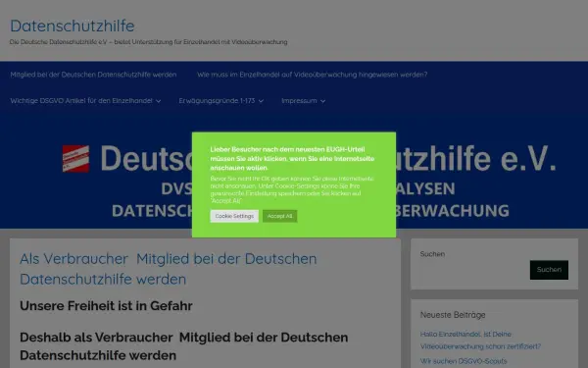
Task: Open the post 'Wir suchen DSGVO-Scouts'
Action: (464, 361)
